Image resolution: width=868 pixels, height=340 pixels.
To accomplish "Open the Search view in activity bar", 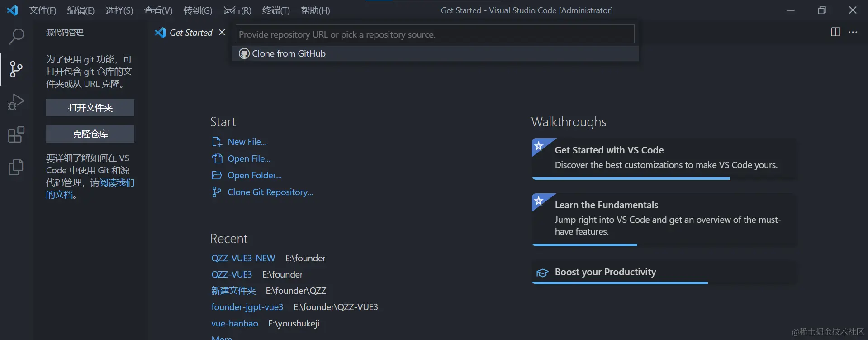I will [x=16, y=37].
